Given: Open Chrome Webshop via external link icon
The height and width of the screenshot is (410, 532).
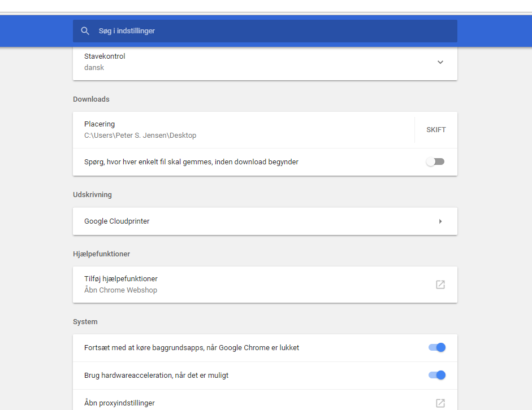Looking at the screenshot, I should (440, 285).
